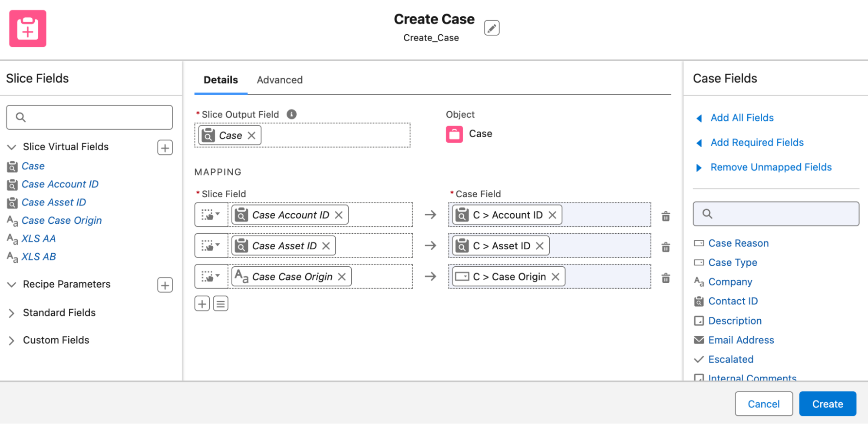Viewport: 868px width, 424px height.
Task: Select Email Address in the Case Fields list
Action: (741, 340)
